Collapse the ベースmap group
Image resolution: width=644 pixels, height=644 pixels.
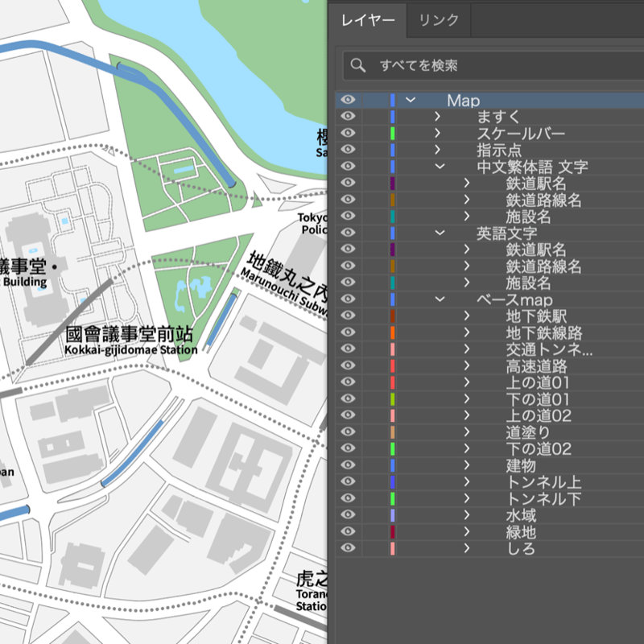(440, 299)
